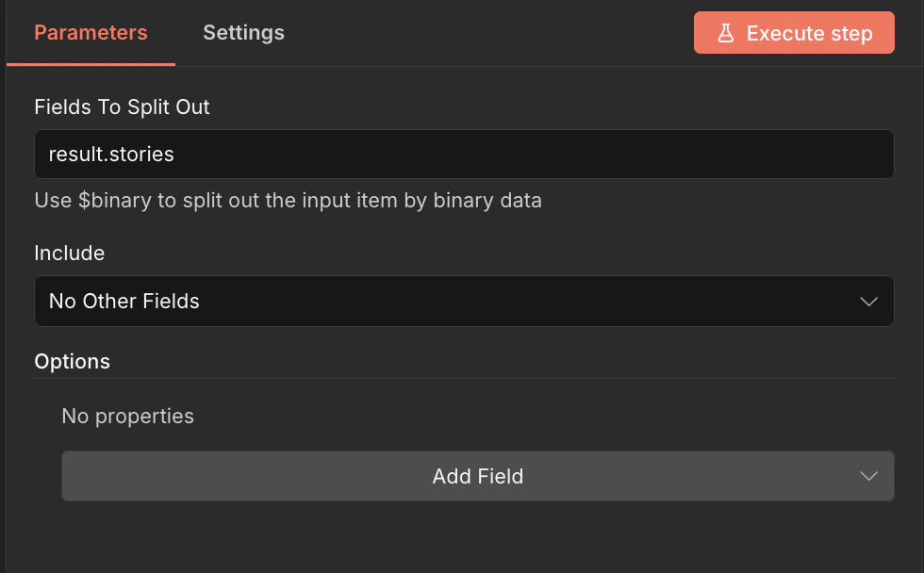Viewport: 924px width, 573px height.
Task: Open the Include dropdown chevron
Action: (x=869, y=301)
